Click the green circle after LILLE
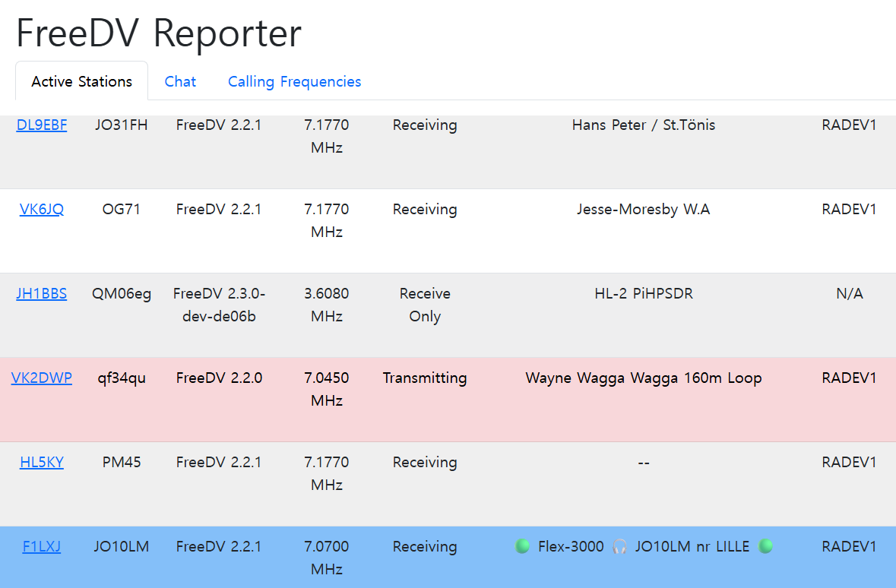 (x=765, y=546)
